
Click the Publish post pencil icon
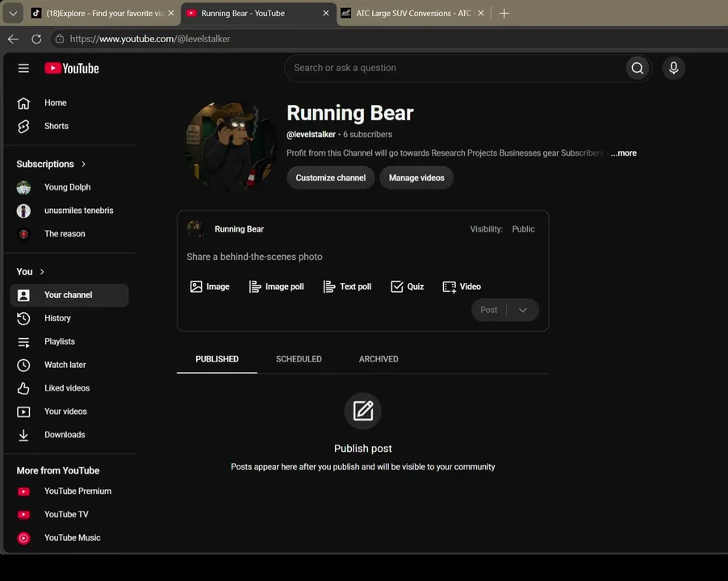click(x=362, y=412)
